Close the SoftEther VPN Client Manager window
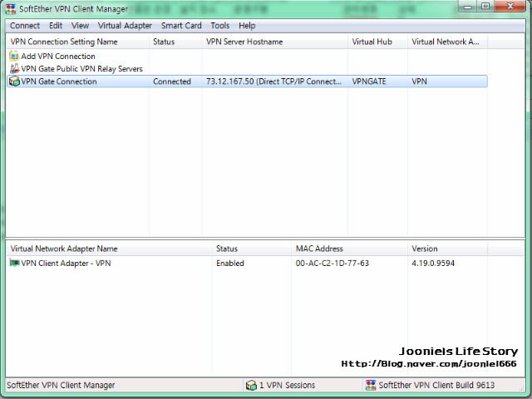Screen dimensions: 532x399 510,7
